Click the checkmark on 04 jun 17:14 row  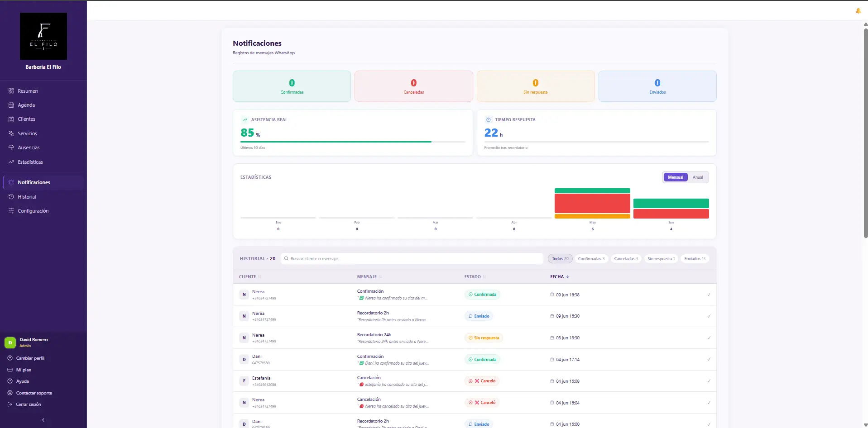tap(709, 360)
